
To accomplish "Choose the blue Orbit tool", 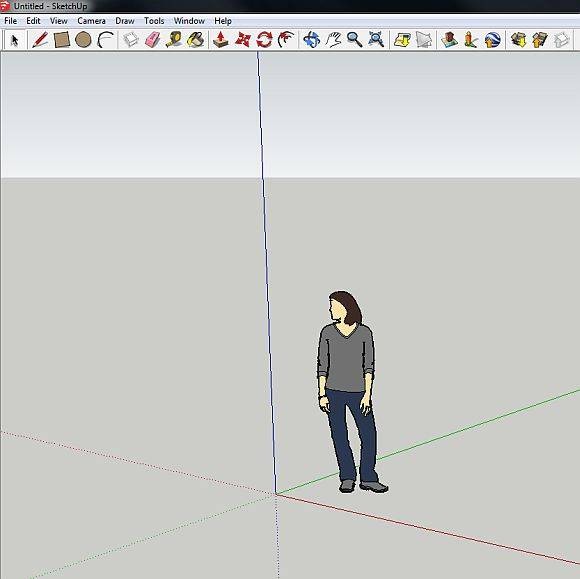I will tap(311, 40).
